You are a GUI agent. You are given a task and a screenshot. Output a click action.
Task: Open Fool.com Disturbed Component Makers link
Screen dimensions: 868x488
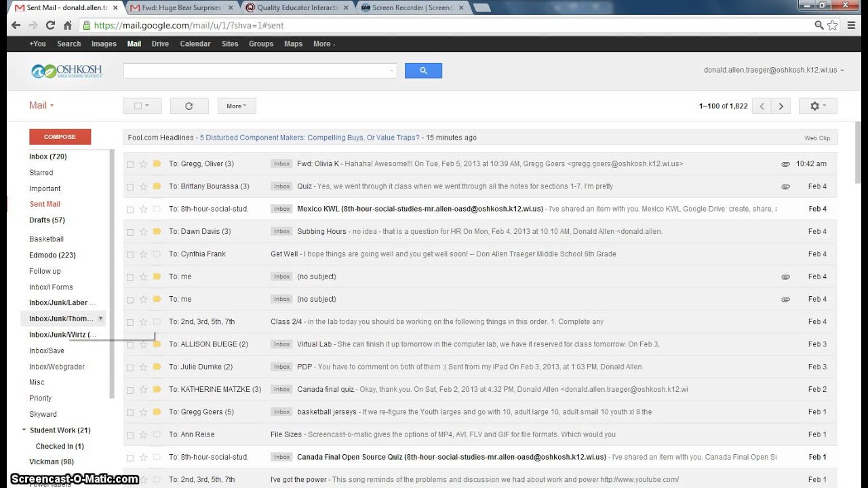309,138
